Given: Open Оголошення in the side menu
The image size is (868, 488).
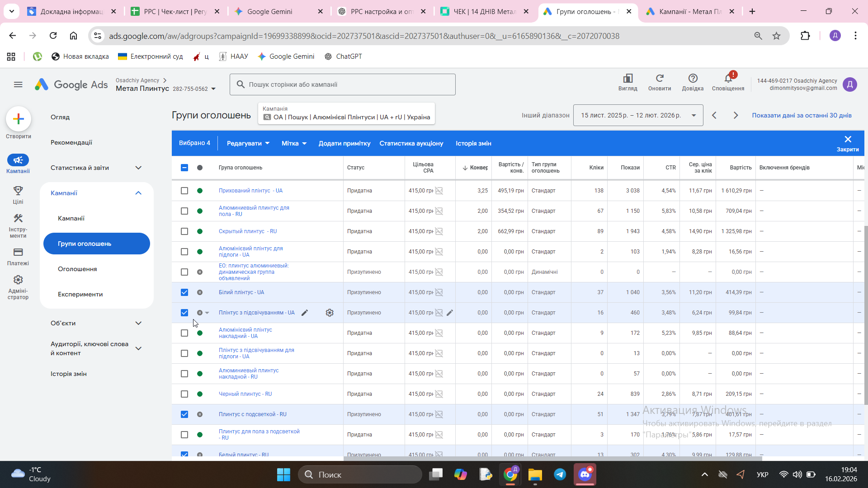Looking at the screenshot, I should coord(77,269).
